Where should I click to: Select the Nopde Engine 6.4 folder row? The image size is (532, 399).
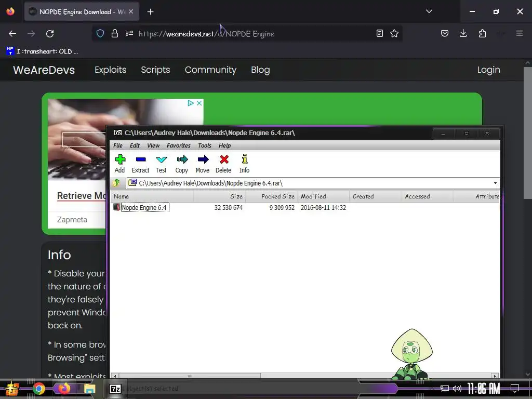click(144, 207)
